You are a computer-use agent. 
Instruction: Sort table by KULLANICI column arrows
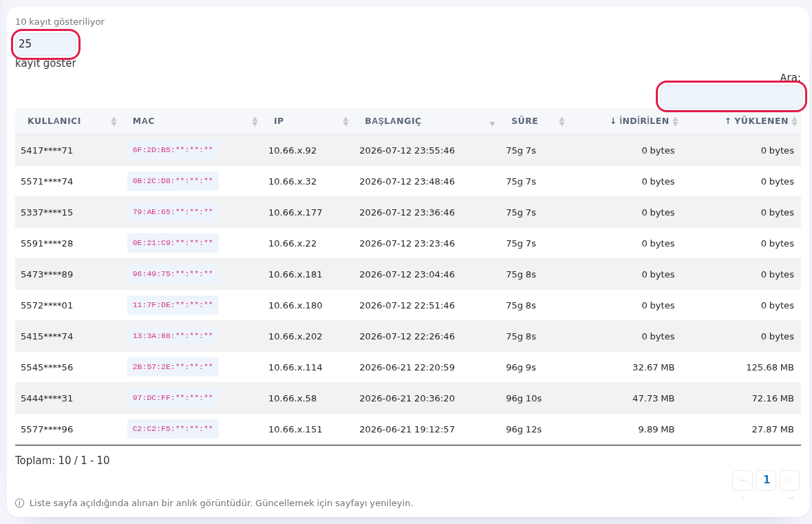tap(114, 121)
